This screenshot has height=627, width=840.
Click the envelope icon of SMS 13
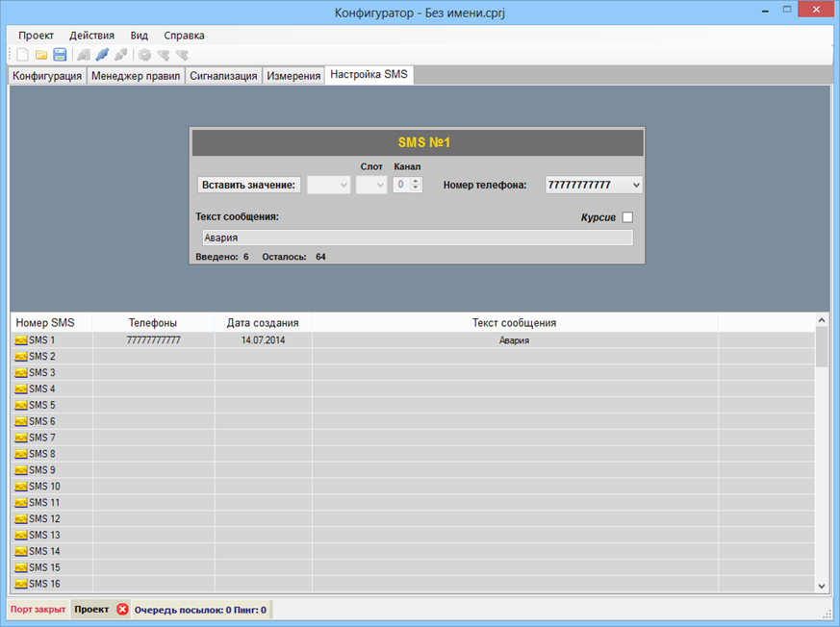(x=21, y=536)
